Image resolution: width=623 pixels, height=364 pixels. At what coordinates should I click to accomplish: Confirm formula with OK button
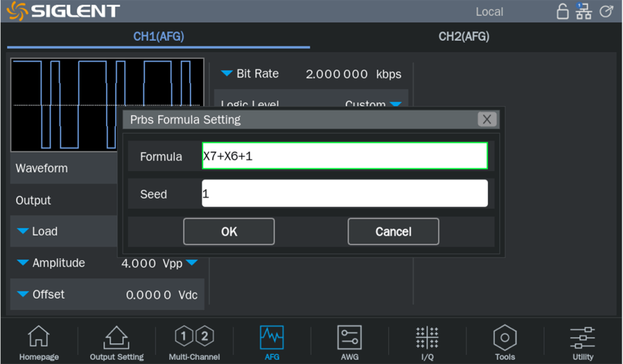229,232
